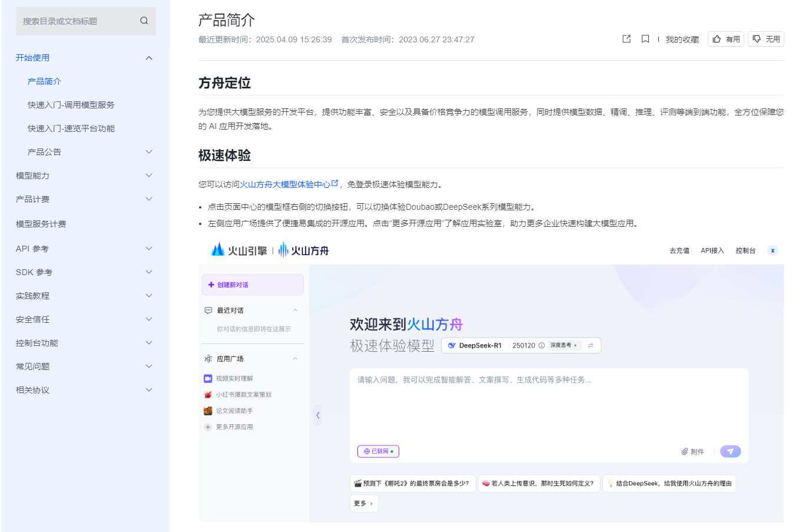
Task: Click 去充值 in the header
Action: pos(679,250)
